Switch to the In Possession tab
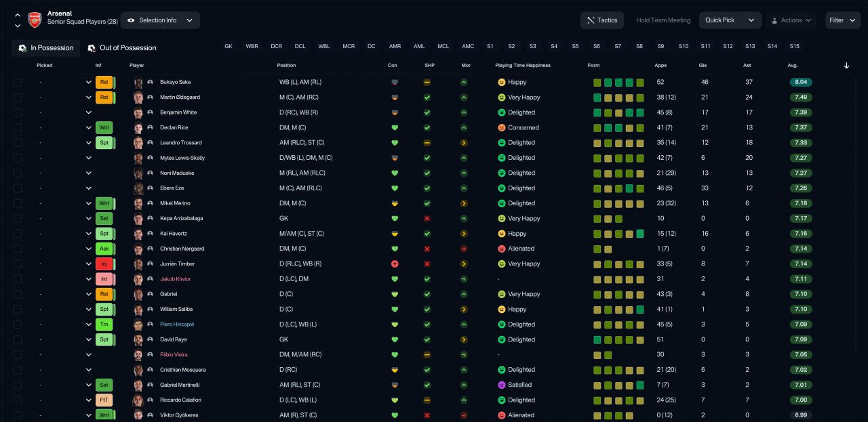This screenshot has height=422, width=868. click(46, 48)
